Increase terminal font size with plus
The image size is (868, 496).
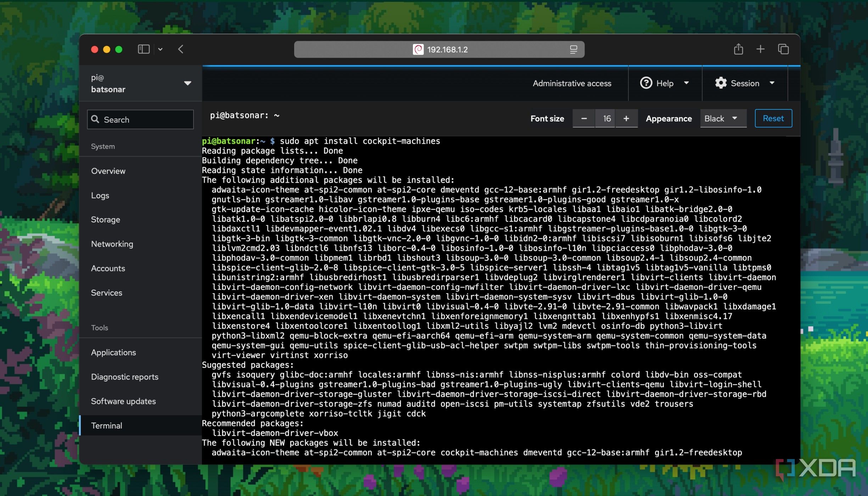coord(626,119)
